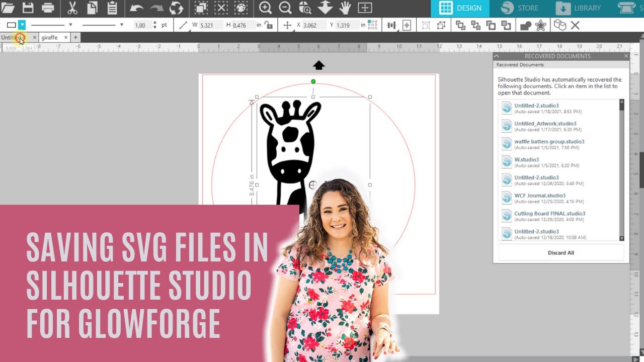Select the Pan hand tool
Viewport: 644px width, 362px height.
pyautogui.click(x=345, y=8)
